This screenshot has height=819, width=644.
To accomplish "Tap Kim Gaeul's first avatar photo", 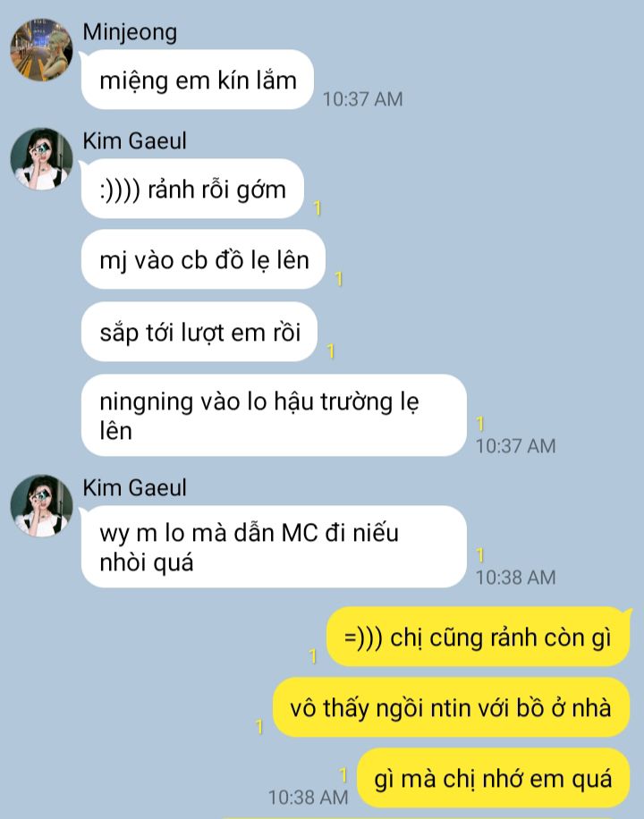I will pos(41,159).
